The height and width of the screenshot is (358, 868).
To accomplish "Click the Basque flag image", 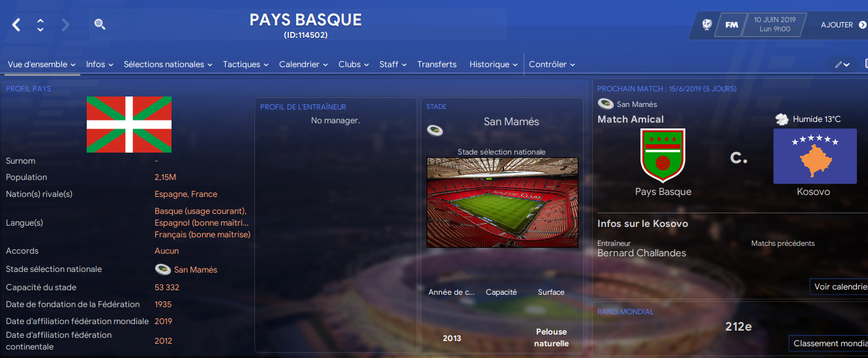I will point(129,125).
